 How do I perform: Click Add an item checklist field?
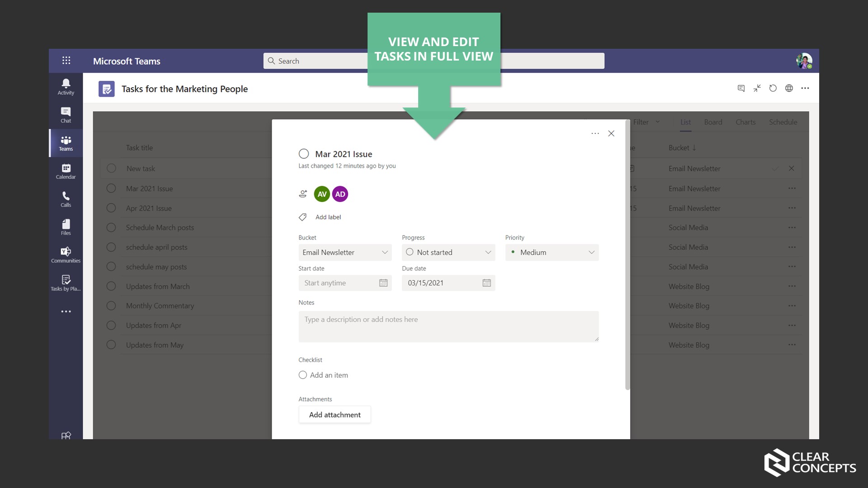click(x=329, y=375)
